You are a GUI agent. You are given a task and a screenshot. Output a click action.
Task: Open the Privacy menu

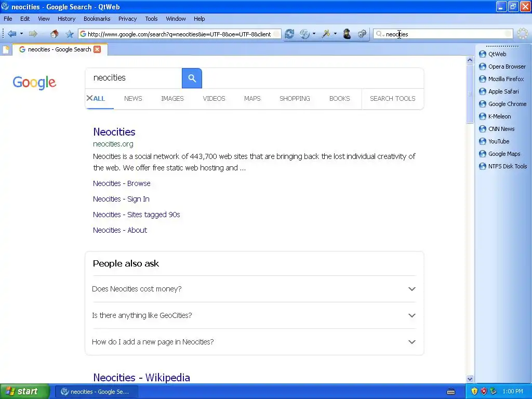(128, 19)
